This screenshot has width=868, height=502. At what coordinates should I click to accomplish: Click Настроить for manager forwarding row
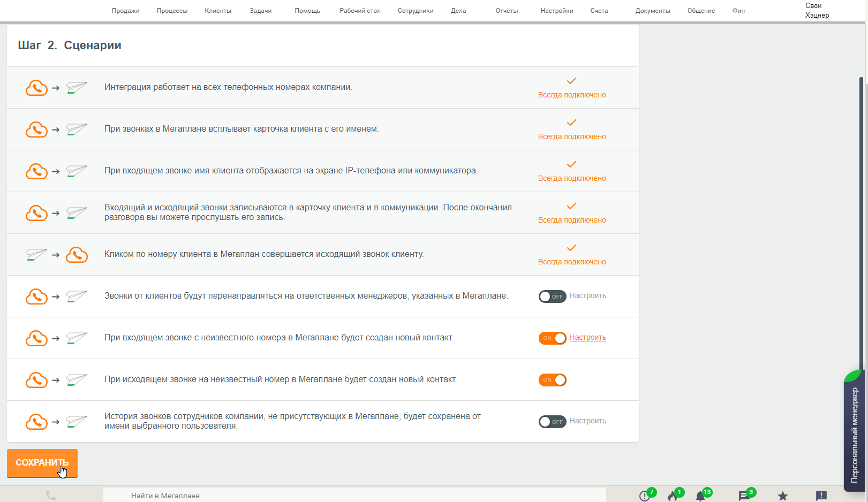(x=587, y=295)
